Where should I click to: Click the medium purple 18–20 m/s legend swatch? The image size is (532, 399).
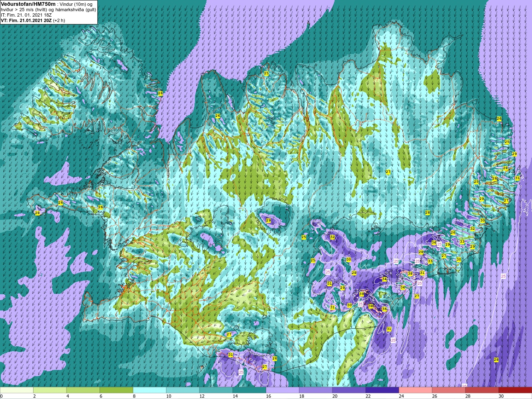(316, 390)
